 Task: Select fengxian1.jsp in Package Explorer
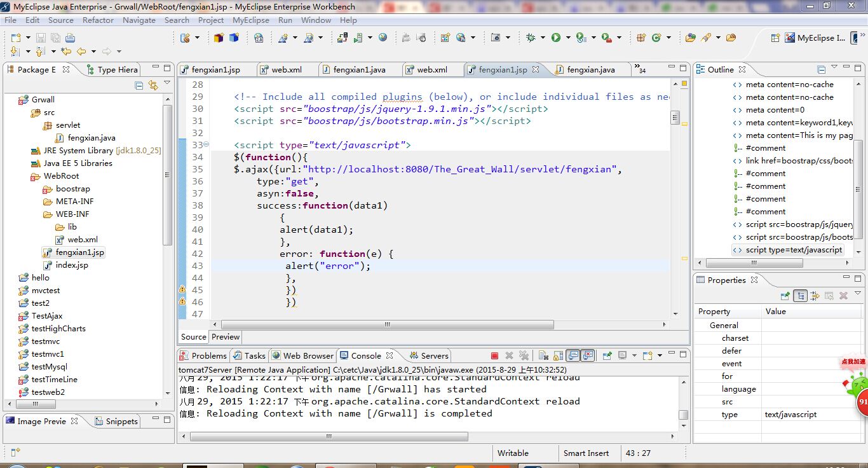[74, 252]
